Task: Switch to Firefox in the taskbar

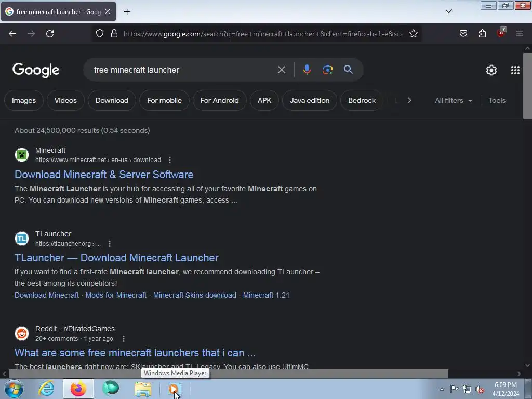Action: pos(78,389)
